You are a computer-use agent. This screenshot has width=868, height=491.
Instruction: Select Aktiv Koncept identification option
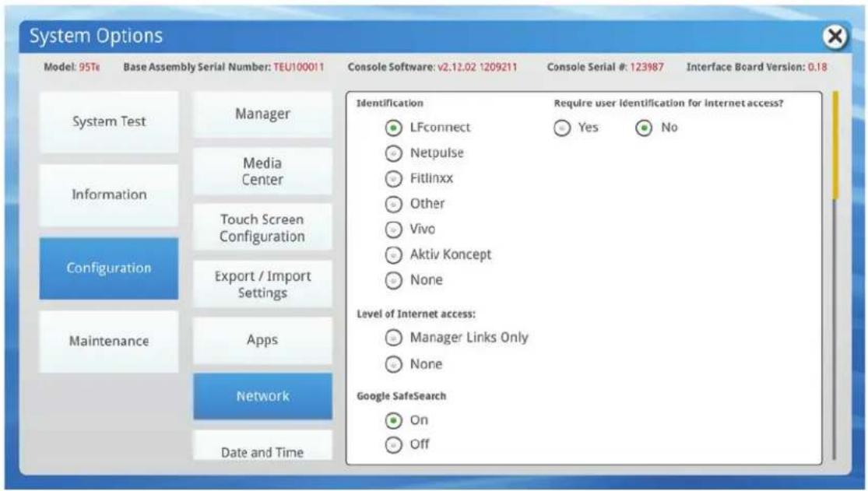point(394,254)
